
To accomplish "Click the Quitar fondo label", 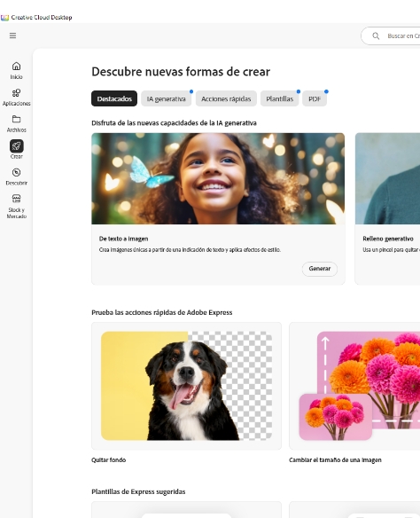I will click(109, 459).
